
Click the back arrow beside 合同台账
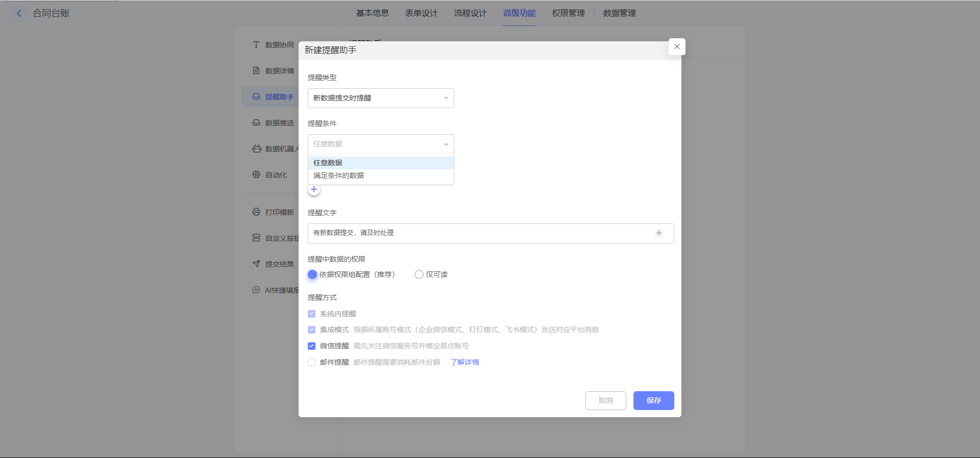click(19, 13)
